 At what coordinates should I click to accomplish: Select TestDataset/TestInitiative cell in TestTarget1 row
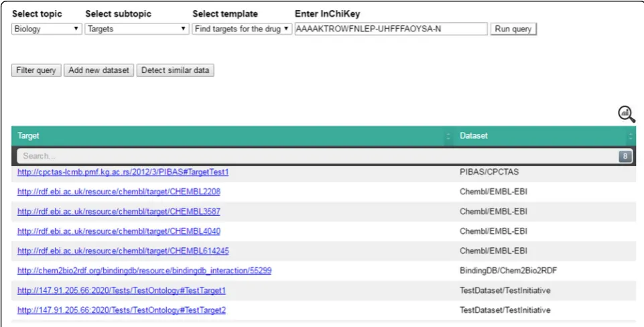pyautogui.click(x=505, y=290)
